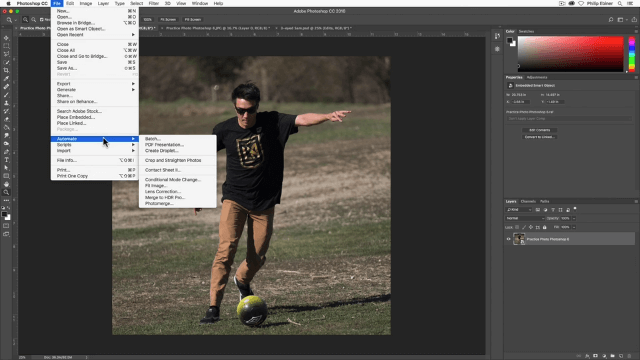Select the Lasso tool
The height and width of the screenshot is (360, 640).
tap(6, 54)
